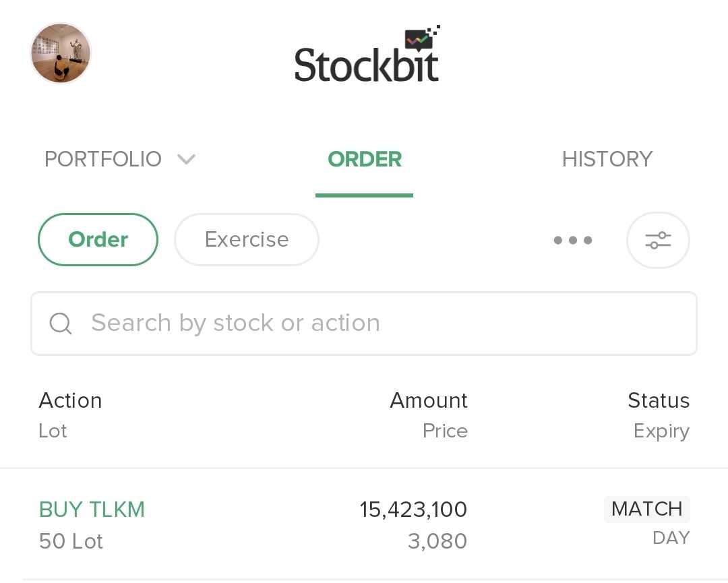Open the filter sliders icon button
This screenshot has height=583, width=728.
657,240
